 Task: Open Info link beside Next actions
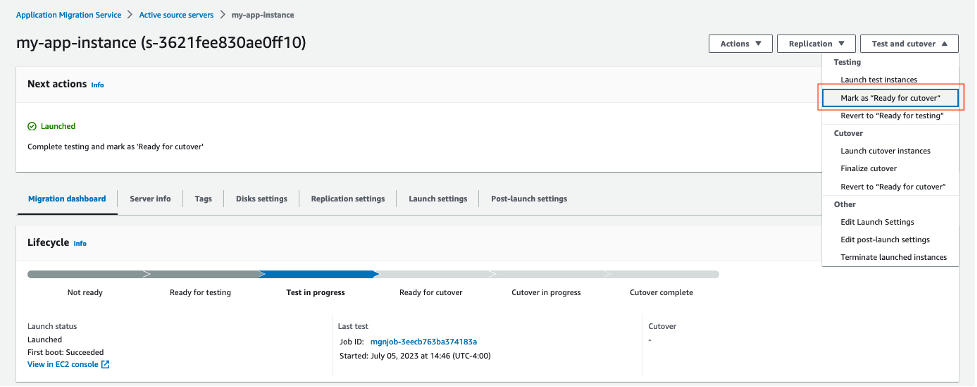(97, 85)
